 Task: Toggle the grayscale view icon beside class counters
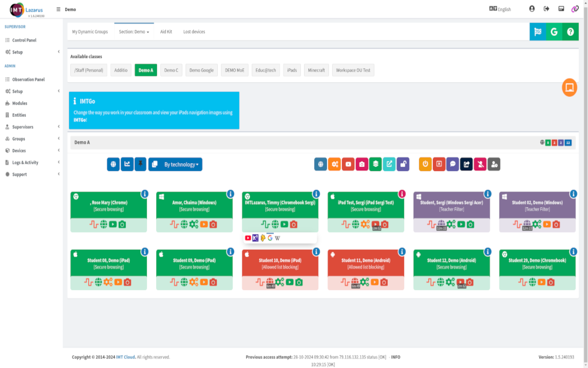(542, 143)
